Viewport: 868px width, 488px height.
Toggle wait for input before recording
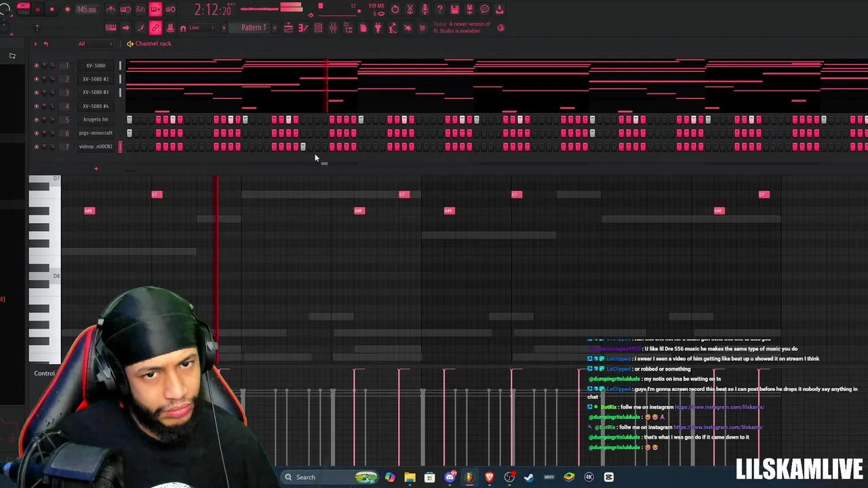pos(125,9)
